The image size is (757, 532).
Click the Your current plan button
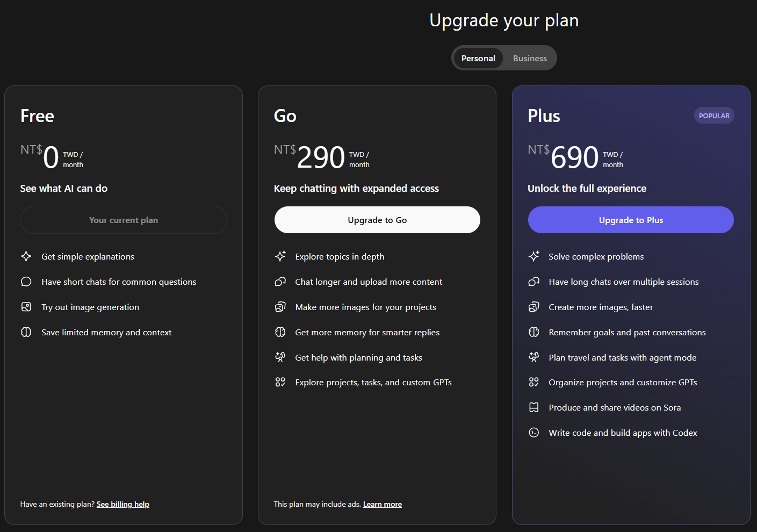(124, 220)
